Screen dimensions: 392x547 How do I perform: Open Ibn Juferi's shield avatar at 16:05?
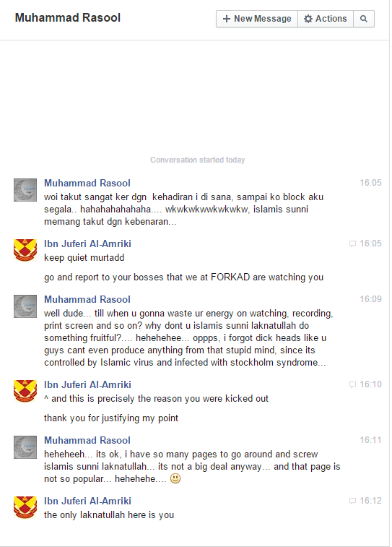pos(25,251)
